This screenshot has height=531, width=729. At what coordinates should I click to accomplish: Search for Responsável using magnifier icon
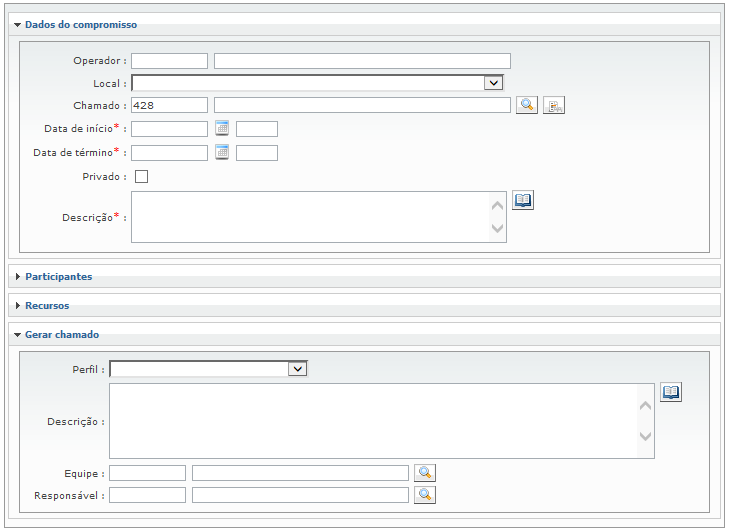point(425,495)
